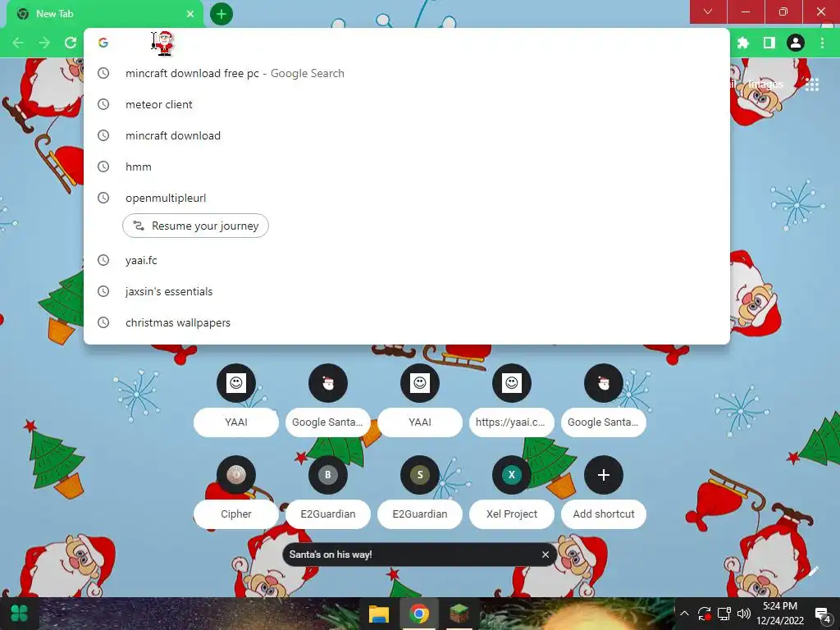
Task: Open the notification center icon
Action: tap(822, 614)
